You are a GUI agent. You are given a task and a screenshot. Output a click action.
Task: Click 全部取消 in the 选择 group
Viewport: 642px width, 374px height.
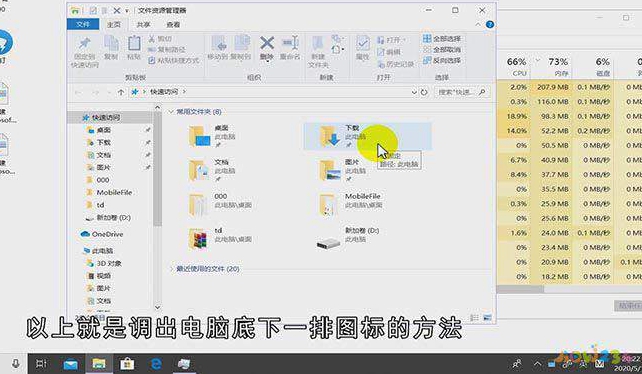click(442, 50)
